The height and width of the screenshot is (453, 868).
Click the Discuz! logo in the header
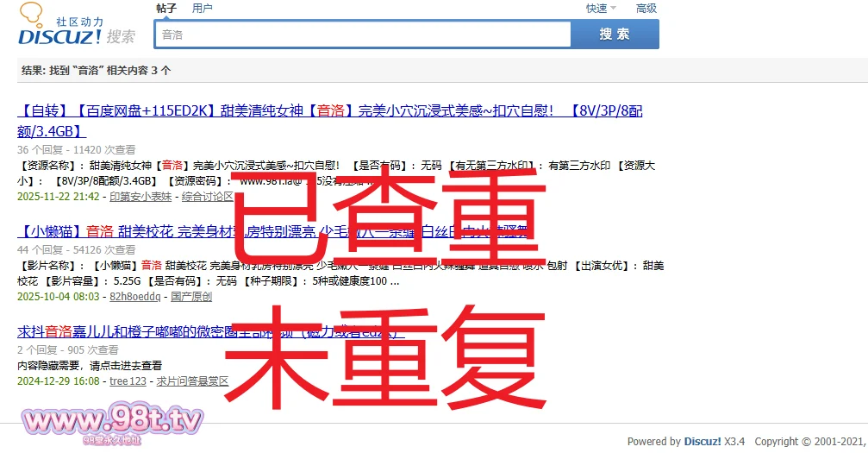point(60,35)
